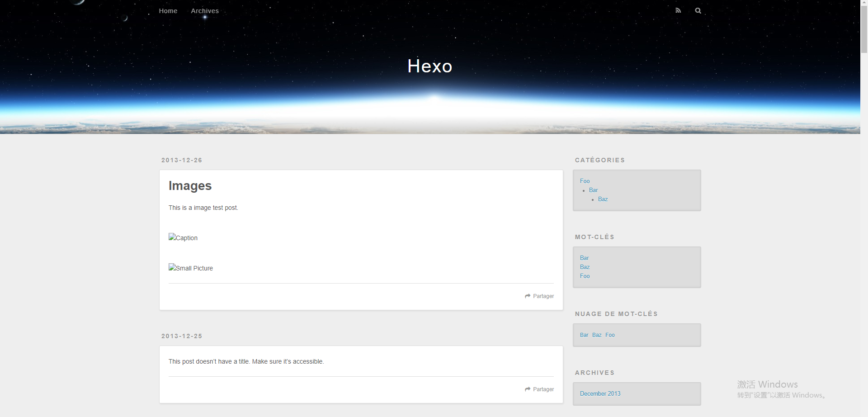Select Foo in the Catégories panel

coord(584,181)
